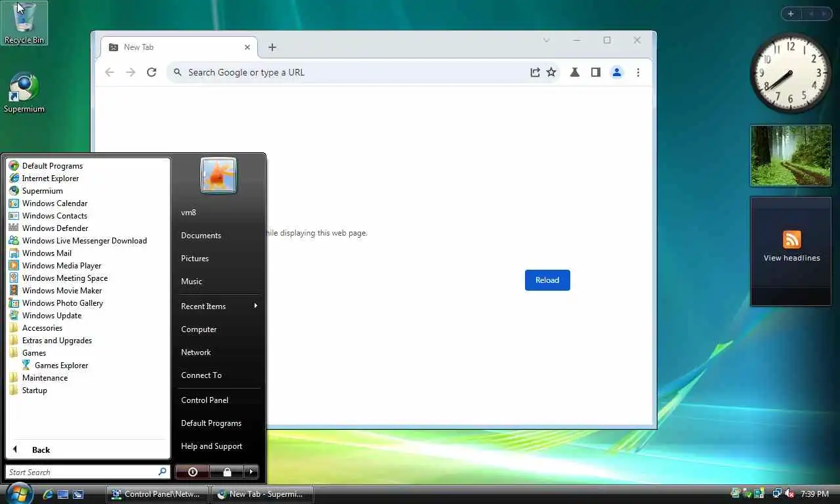This screenshot has width=840, height=504.
Task: Launch Windows Movie Maker
Action: click(x=55, y=291)
